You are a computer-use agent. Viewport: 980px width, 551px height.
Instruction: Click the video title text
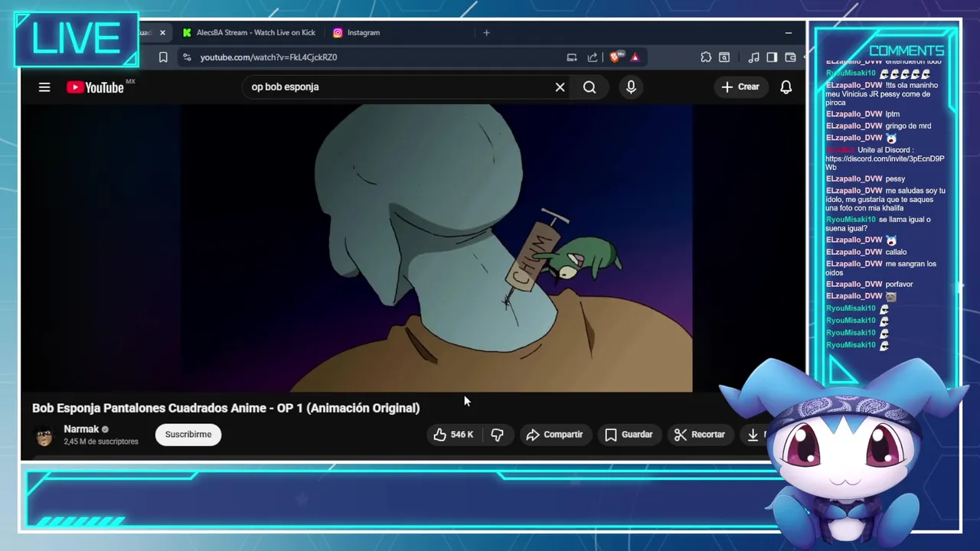tap(226, 408)
